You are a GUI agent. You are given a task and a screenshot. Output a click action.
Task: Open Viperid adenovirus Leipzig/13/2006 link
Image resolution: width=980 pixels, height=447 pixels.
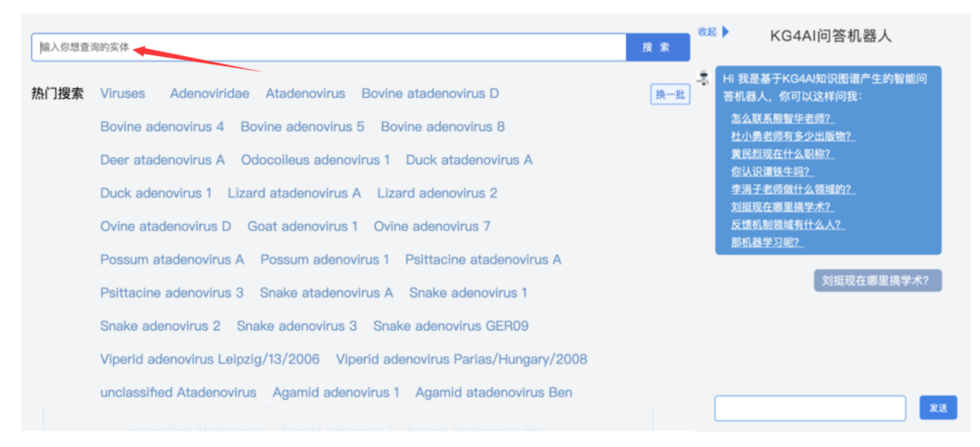(210, 359)
